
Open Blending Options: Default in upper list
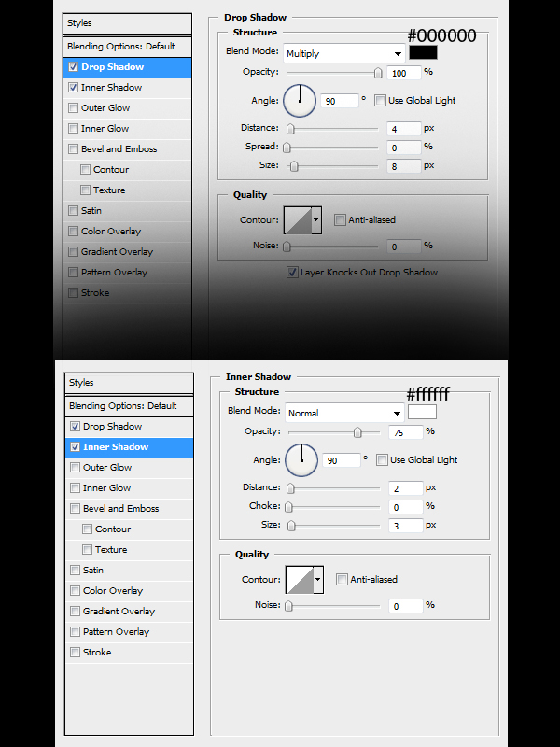click(x=120, y=46)
